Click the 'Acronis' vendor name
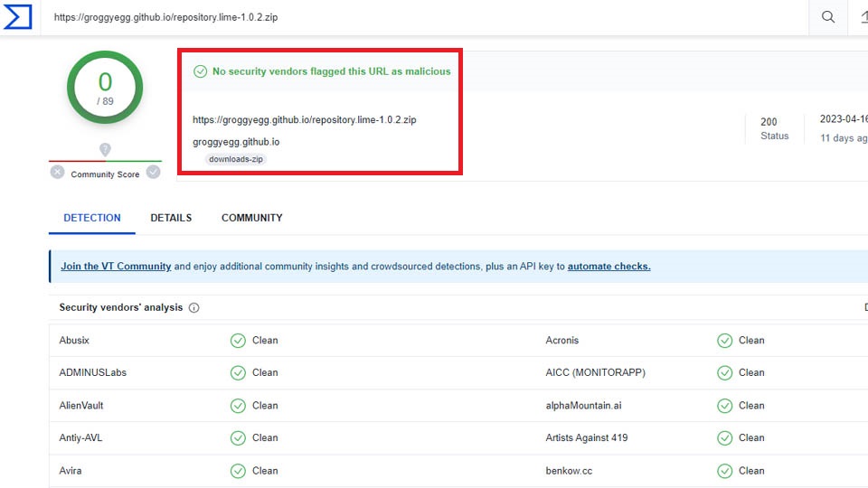Screen dimensions: 868x488 tap(561, 341)
